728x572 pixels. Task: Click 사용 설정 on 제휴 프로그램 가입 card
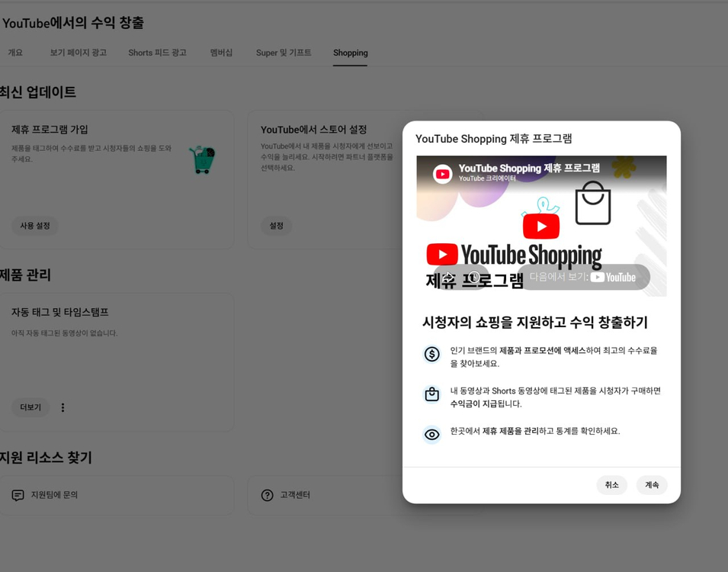pos(35,226)
